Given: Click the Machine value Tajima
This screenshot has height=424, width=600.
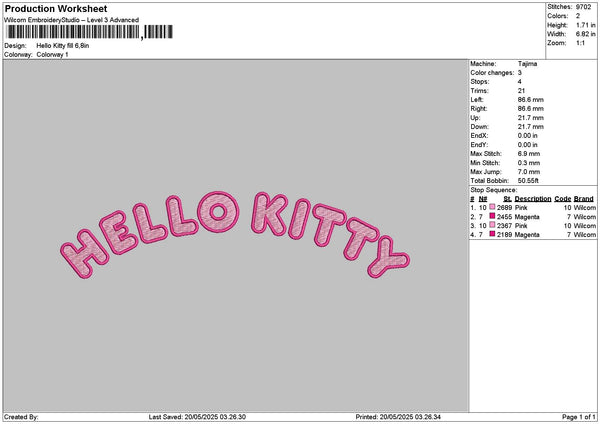Looking at the screenshot, I should [527, 64].
